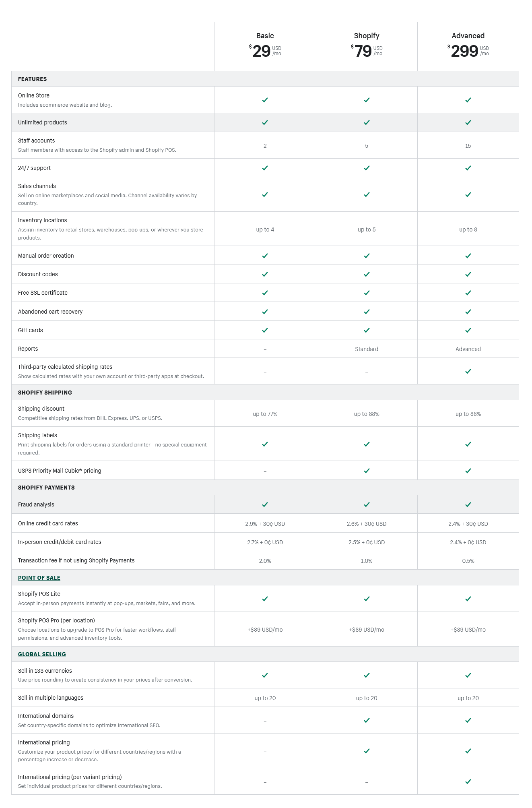Click Shopify plan 24/7 support checkmark
The width and height of the screenshot is (532, 808).
(x=367, y=168)
